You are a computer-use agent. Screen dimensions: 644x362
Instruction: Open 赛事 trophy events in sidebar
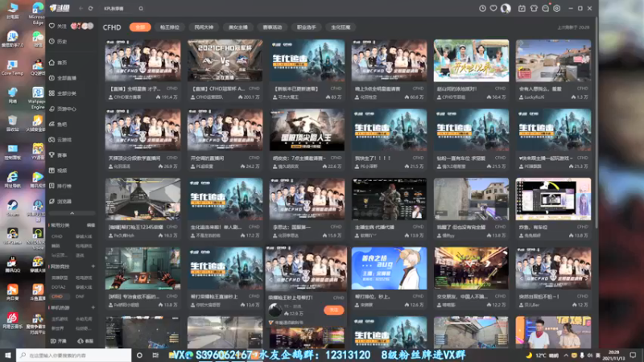(x=58, y=155)
